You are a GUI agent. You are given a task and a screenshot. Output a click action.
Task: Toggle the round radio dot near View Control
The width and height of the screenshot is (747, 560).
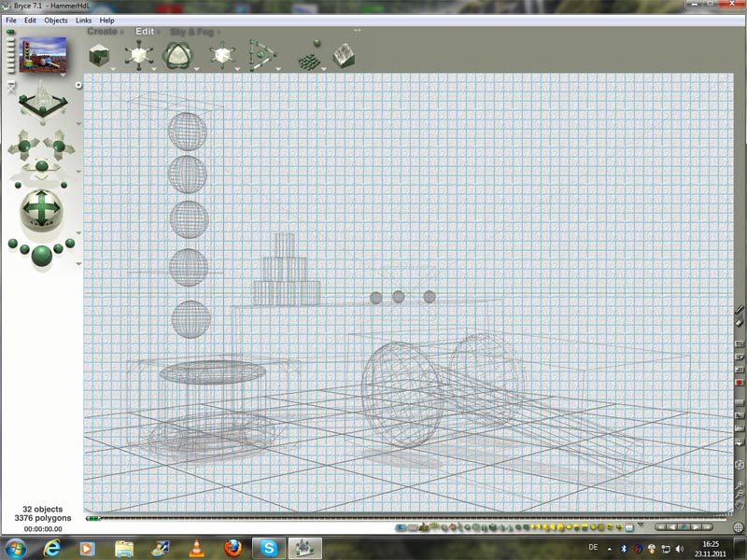(78, 85)
